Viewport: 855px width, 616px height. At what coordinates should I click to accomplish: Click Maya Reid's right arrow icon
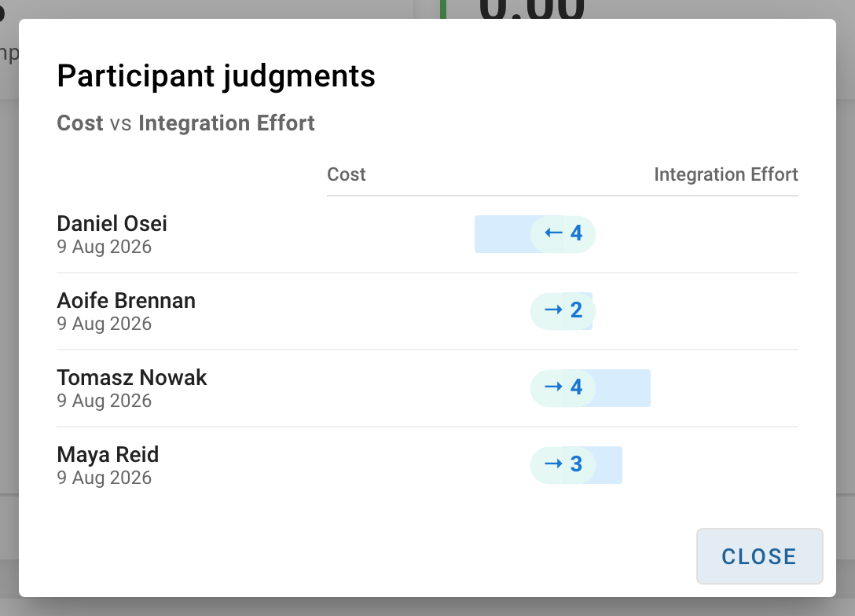[553, 464]
